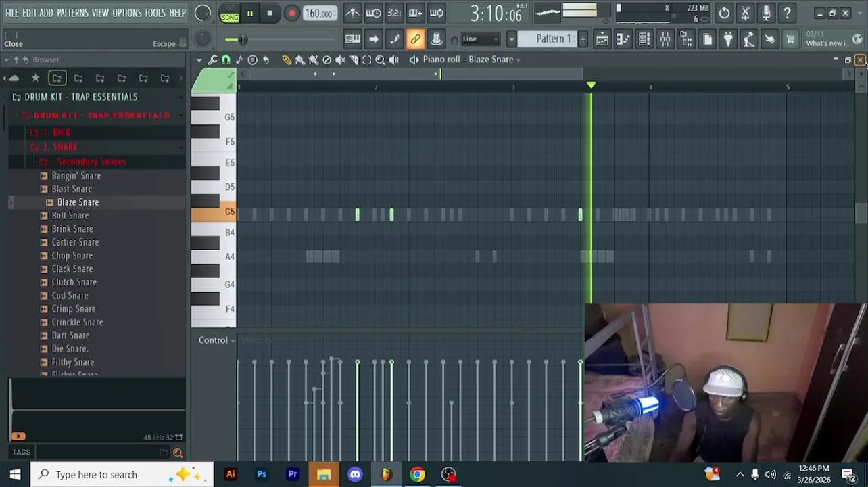Viewport: 868px width, 487px height.
Task: Click the shopping cart content library icon
Action: click(790, 39)
